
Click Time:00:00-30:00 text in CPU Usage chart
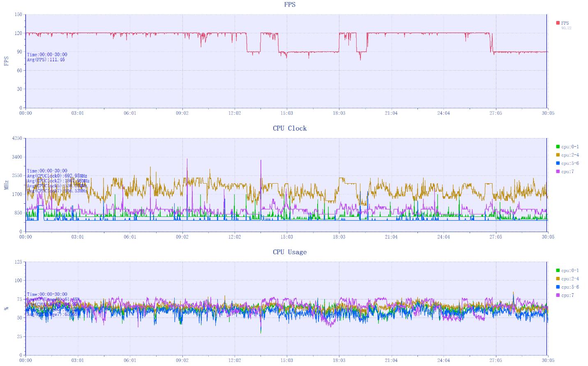[47, 295]
